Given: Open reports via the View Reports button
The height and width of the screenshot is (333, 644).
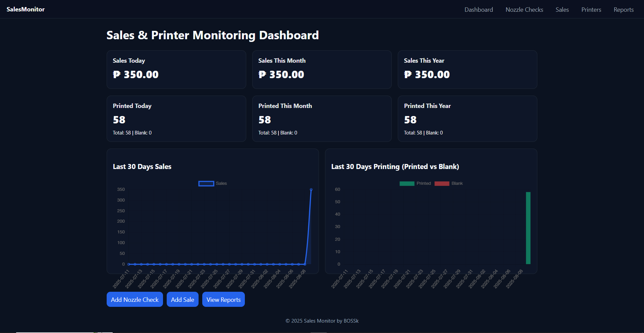Looking at the screenshot, I should pyautogui.click(x=223, y=299).
